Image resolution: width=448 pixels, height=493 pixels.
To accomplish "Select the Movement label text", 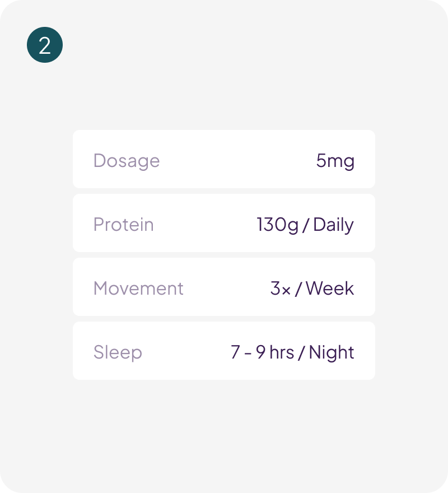I will coord(138,289).
